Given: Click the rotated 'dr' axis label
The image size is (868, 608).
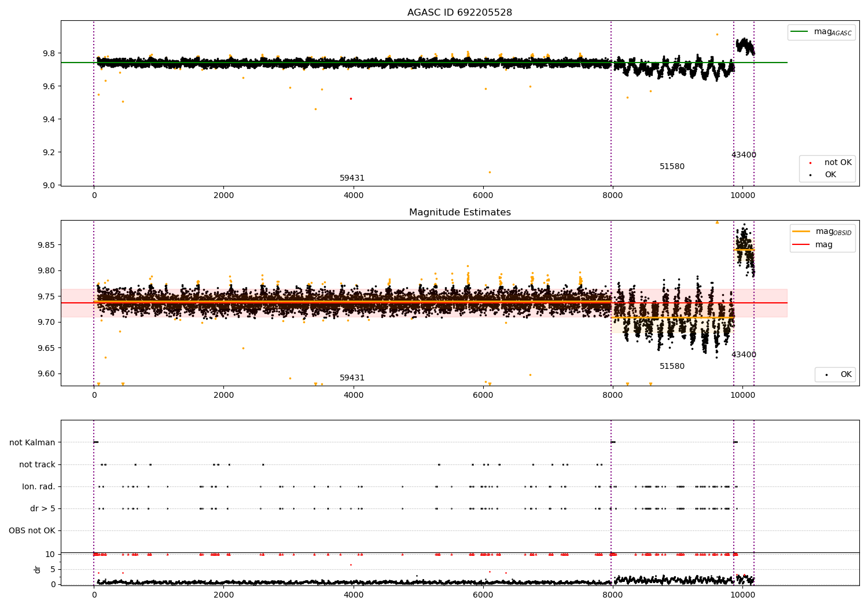Looking at the screenshot, I should 38,569.
